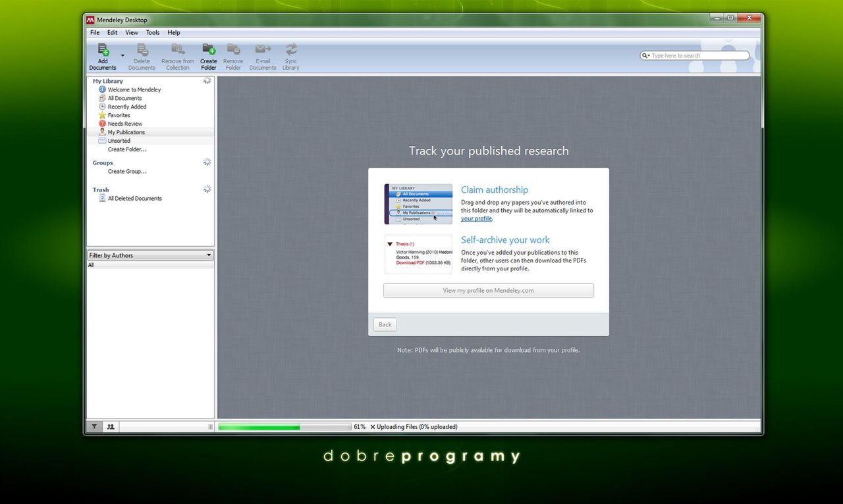Open the Filter by Authors dropdown
The width and height of the screenshot is (843, 504).
[x=150, y=255]
